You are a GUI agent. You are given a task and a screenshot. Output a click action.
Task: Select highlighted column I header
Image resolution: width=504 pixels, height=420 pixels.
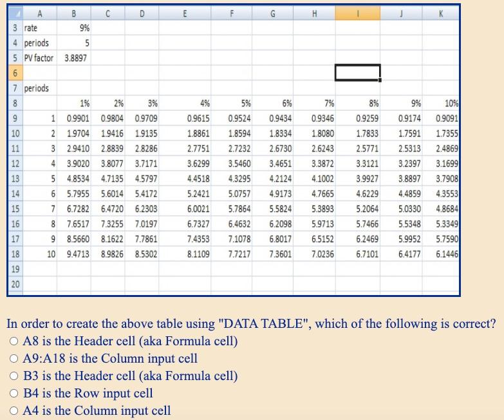point(358,13)
